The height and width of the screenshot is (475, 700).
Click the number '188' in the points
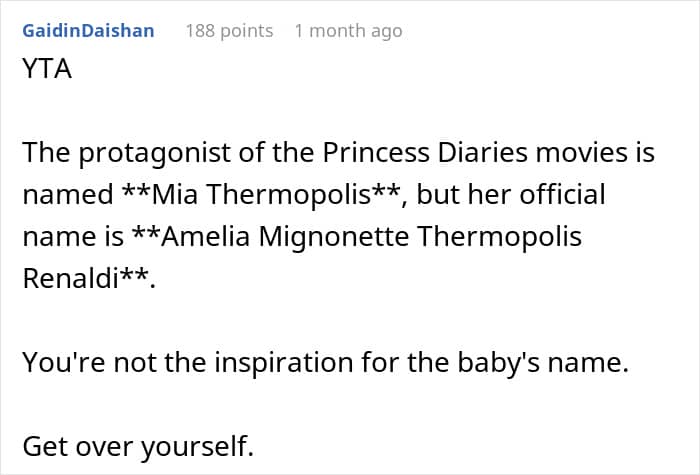pos(203,30)
